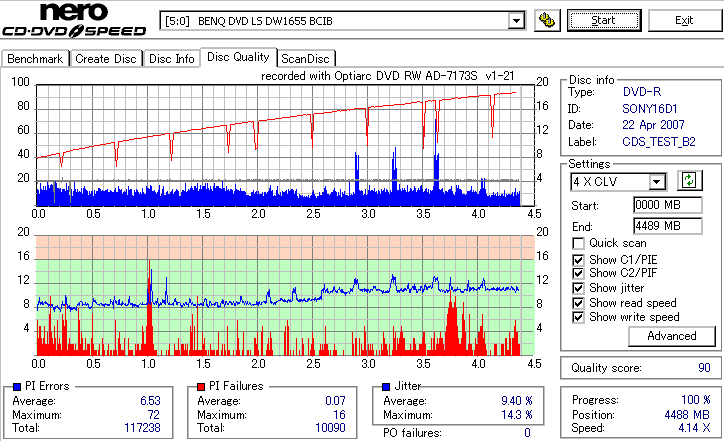
Task: Click the red PI Failures legend square
Action: [201, 387]
